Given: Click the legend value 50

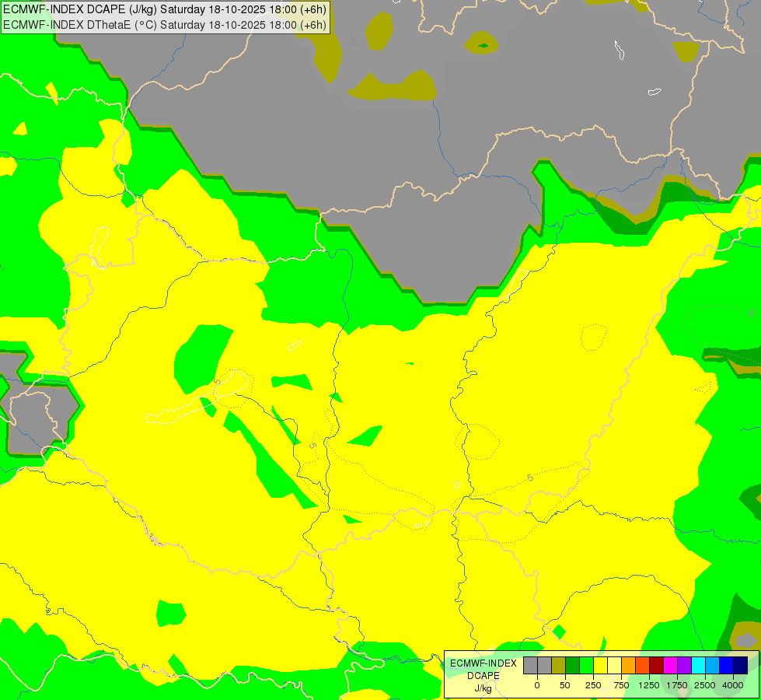Looking at the screenshot, I should [x=565, y=685].
